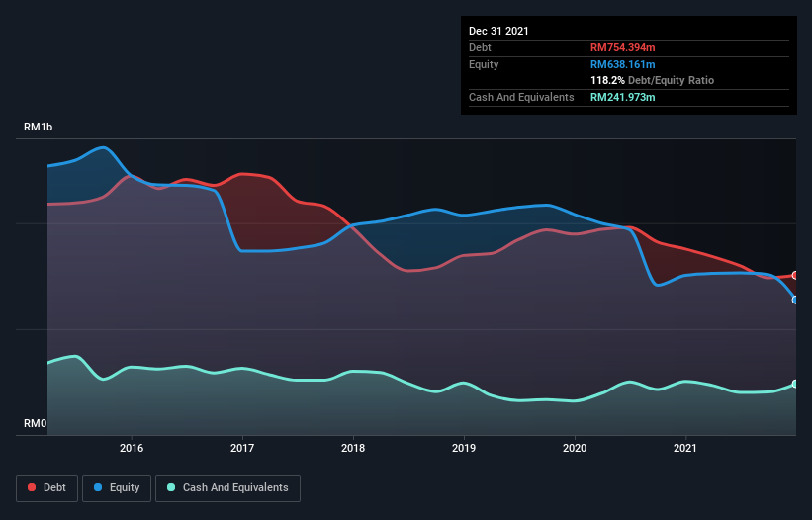Image resolution: width=812 pixels, height=520 pixels.
Task: Click the Dec 31 2021 tooltip date
Action: (498, 31)
